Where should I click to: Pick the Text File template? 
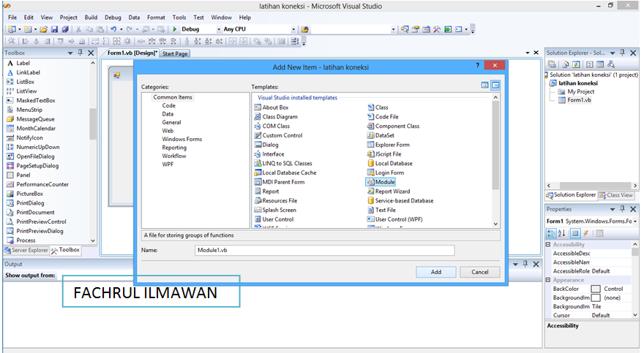381,210
